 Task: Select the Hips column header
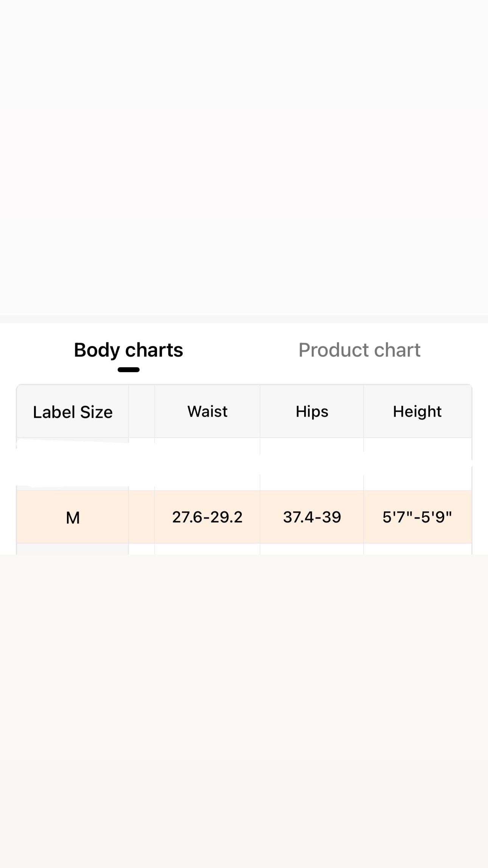tap(312, 411)
